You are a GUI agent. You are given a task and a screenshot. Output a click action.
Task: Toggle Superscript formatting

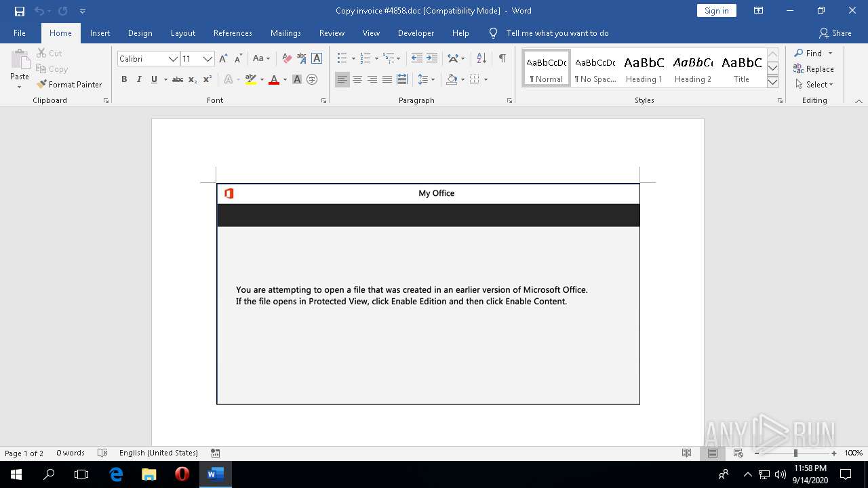208,79
